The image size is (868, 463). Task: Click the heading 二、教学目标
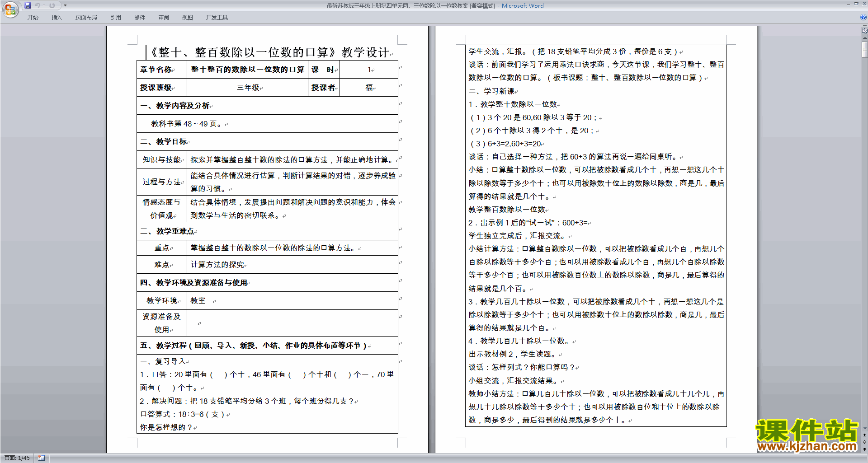165,142
